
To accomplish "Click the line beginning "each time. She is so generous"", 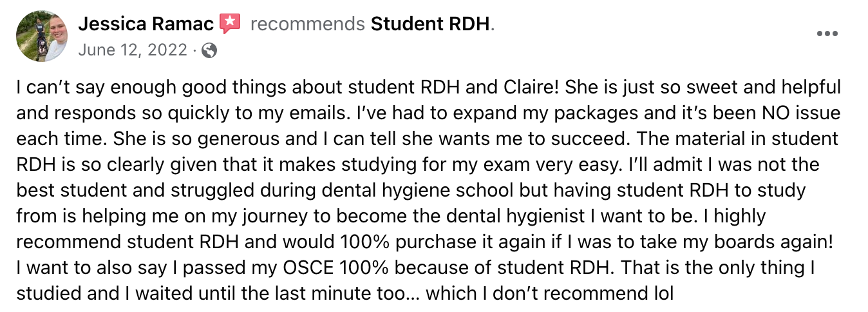I will [428, 139].
